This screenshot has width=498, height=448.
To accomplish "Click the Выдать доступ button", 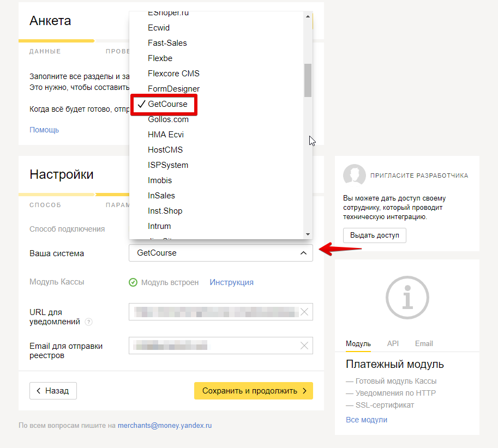I will 374,235.
